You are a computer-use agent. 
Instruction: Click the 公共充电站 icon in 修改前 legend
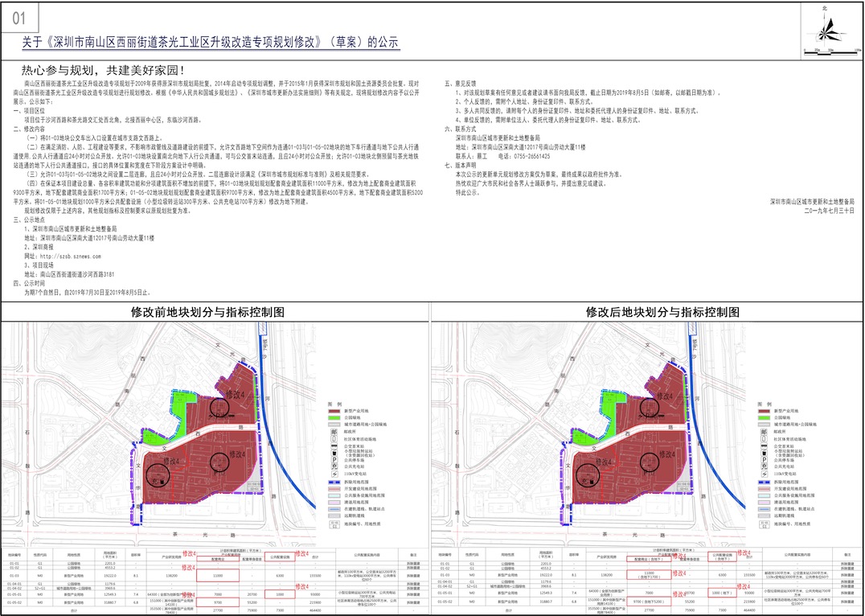click(334, 466)
